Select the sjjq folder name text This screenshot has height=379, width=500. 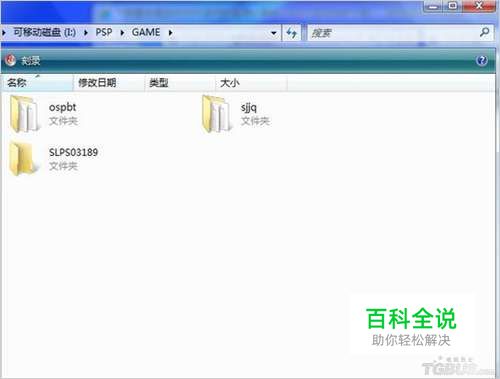tap(249, 107)
